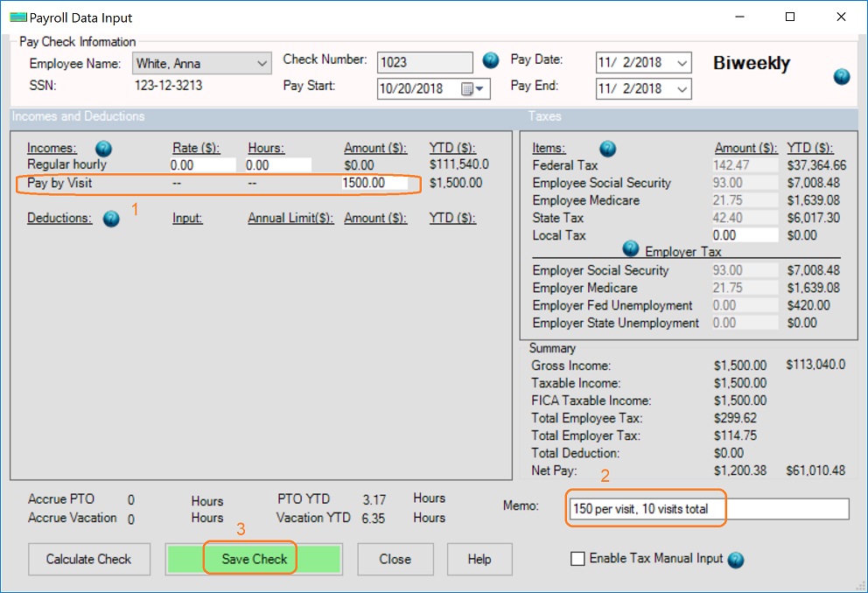Open help for Check Number field

(x=490, y=61)
